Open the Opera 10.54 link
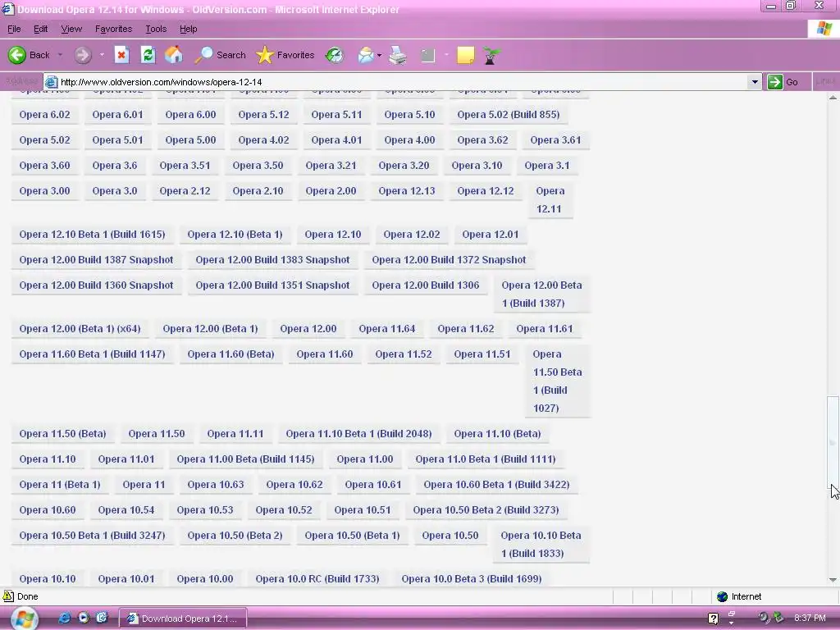 click(x=126, y=510)
